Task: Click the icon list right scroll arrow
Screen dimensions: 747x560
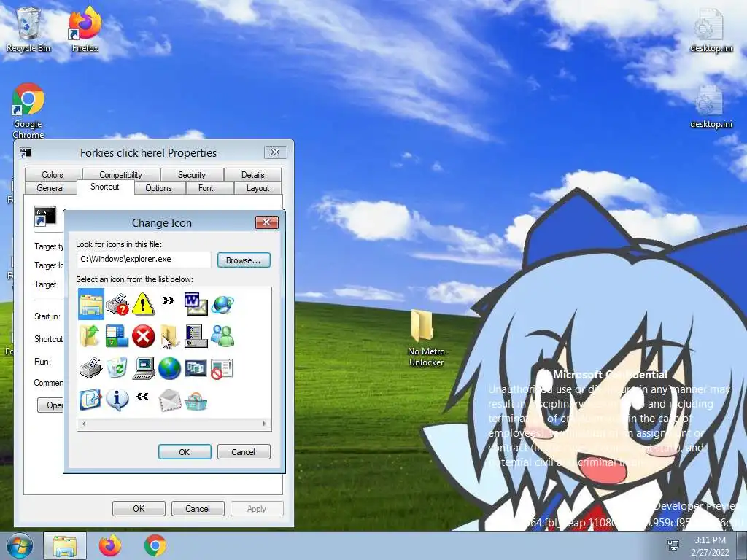Action: tap(264, 424)
